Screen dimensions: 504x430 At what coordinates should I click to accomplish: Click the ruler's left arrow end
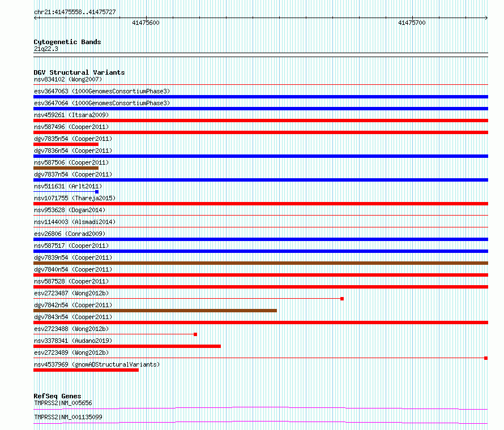click(35, 18)
